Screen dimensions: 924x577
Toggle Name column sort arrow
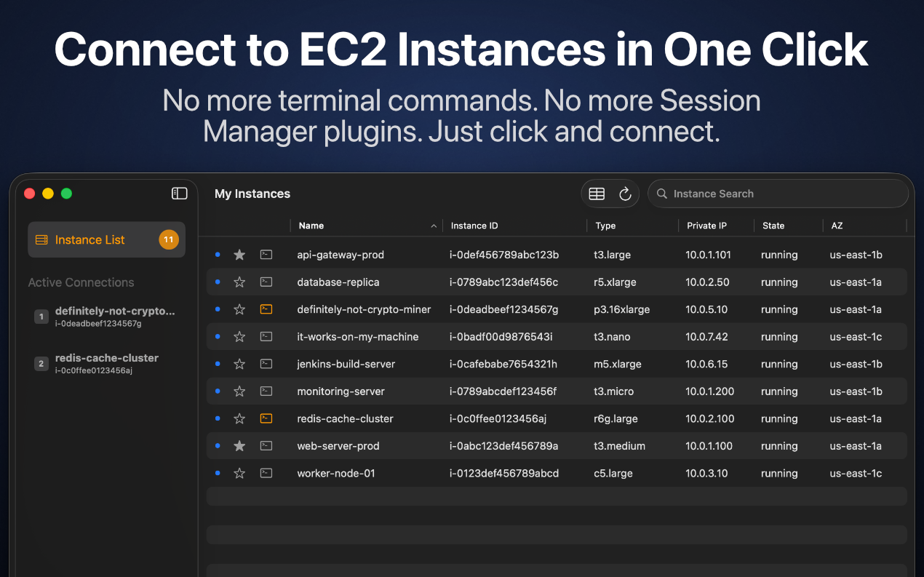[x=434, y=226]
